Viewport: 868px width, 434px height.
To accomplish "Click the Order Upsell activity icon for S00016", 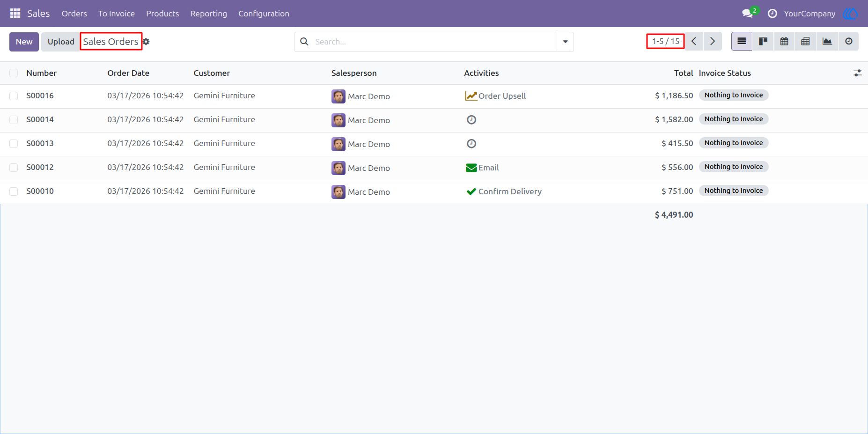I will 471,96.
